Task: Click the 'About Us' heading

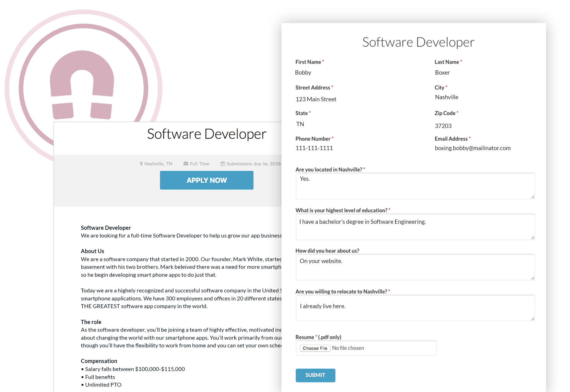Action: pos(92,251)
